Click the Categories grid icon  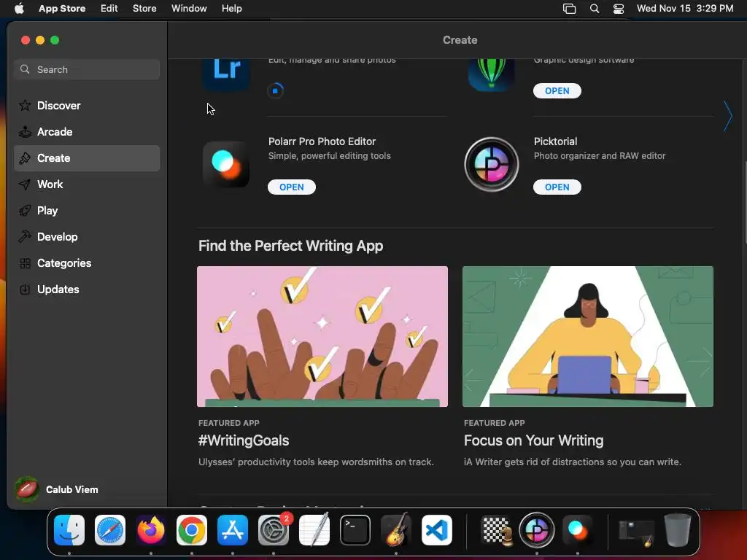pyautogui.click(x=25, y=263)
